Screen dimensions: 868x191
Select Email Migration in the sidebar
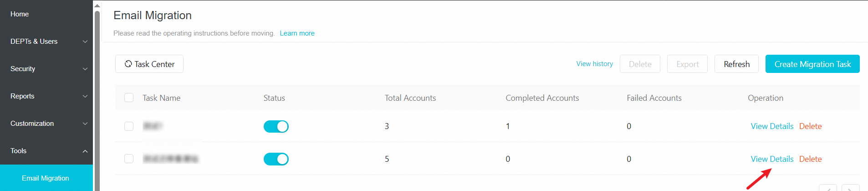click(46, 178)
